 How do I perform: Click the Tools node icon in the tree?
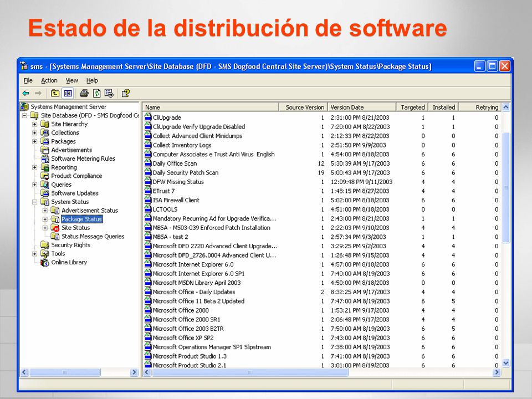tap(45, 253)
